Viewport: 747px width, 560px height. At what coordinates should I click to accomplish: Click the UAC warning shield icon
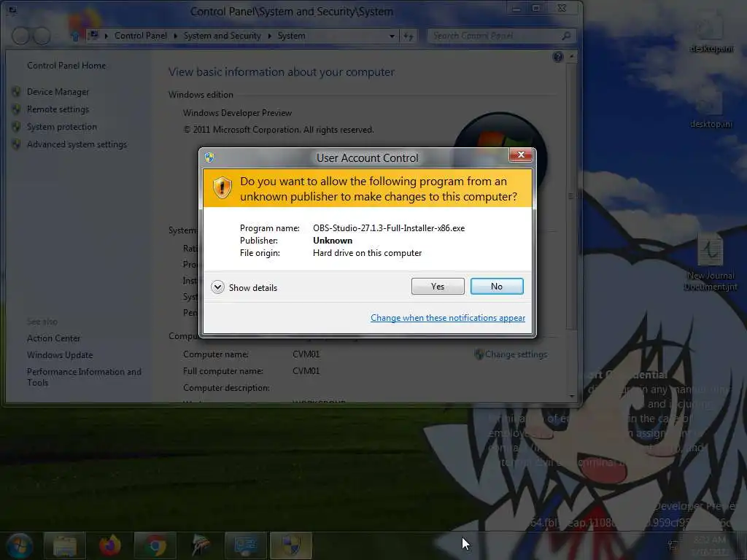(x=222, y=187)
